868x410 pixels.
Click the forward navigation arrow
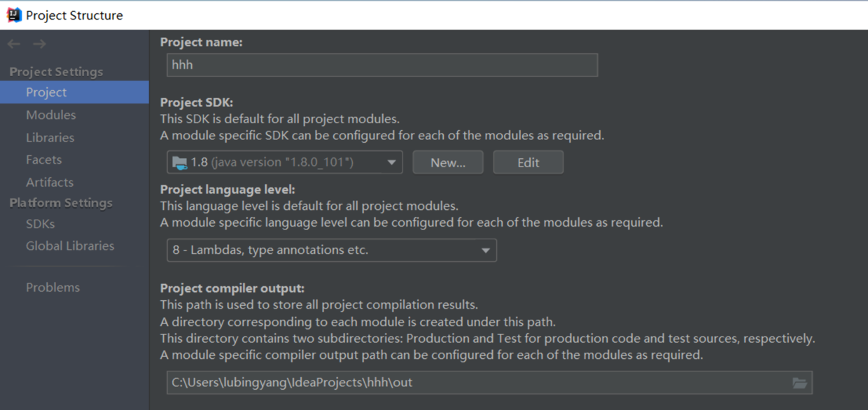tap(39, 44)
